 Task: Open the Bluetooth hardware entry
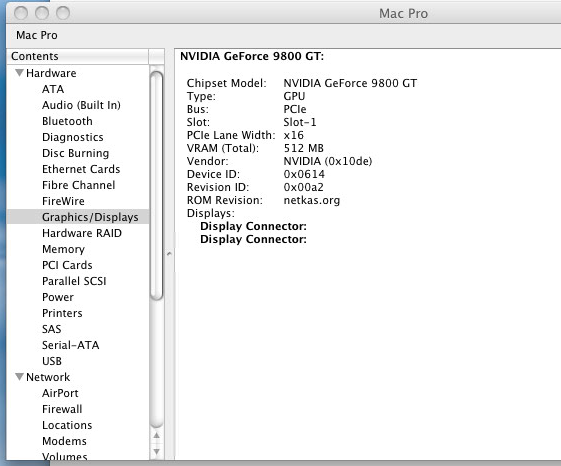[67, 121]
